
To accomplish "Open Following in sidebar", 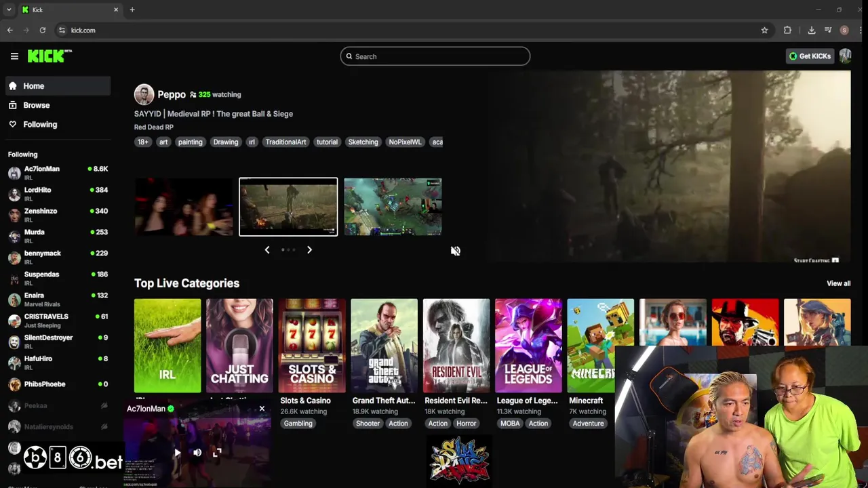I will point(58,124).
